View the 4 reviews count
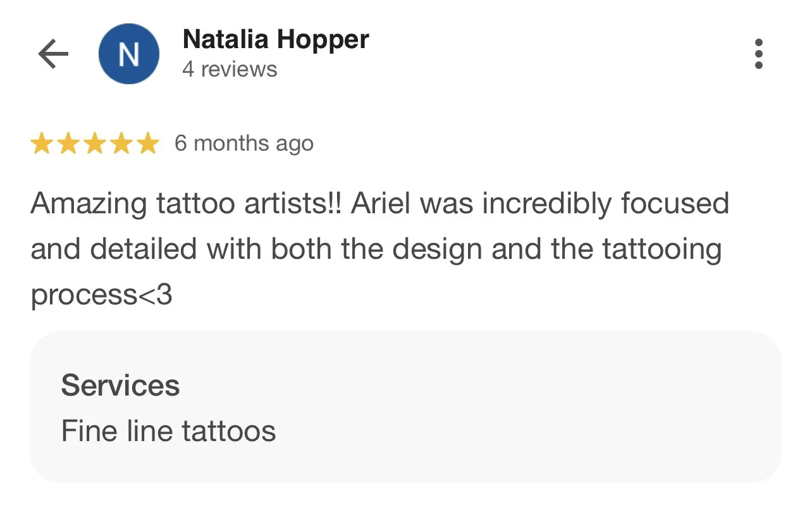This screenshot has width=812, height=512. (x=230, y=69)
